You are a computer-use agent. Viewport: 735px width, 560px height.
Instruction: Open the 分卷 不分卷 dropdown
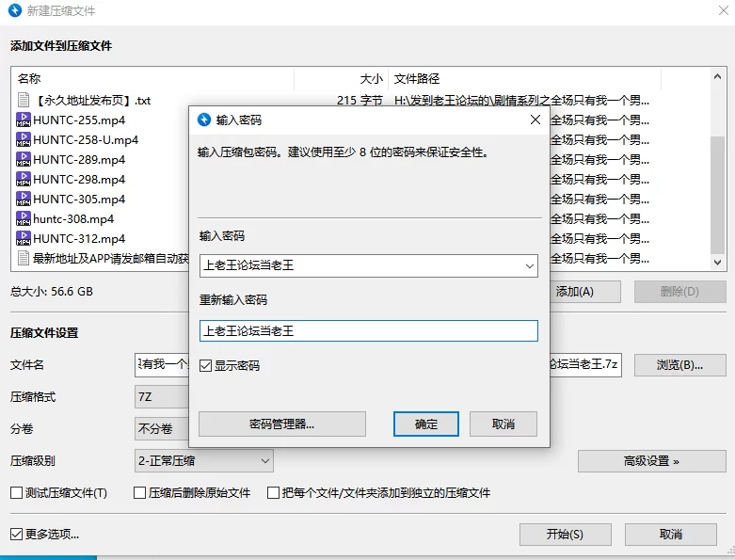tap(162, 429)
